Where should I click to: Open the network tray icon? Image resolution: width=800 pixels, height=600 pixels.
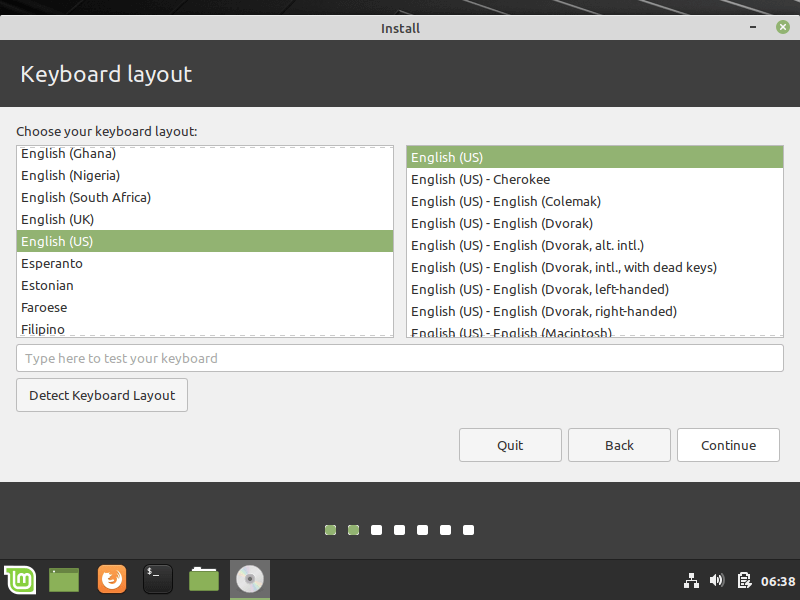click(691, 580)
